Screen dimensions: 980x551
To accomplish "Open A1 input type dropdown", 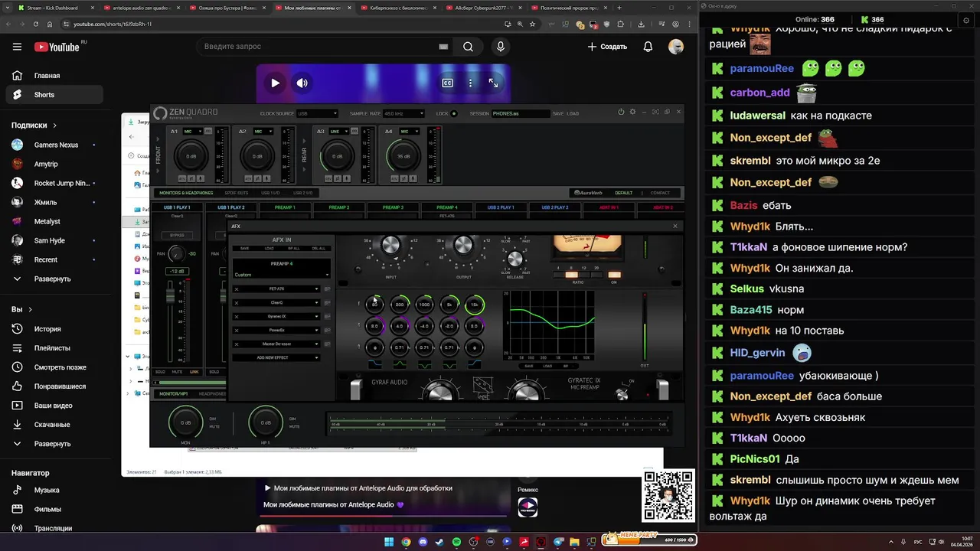I will point(192,132).
